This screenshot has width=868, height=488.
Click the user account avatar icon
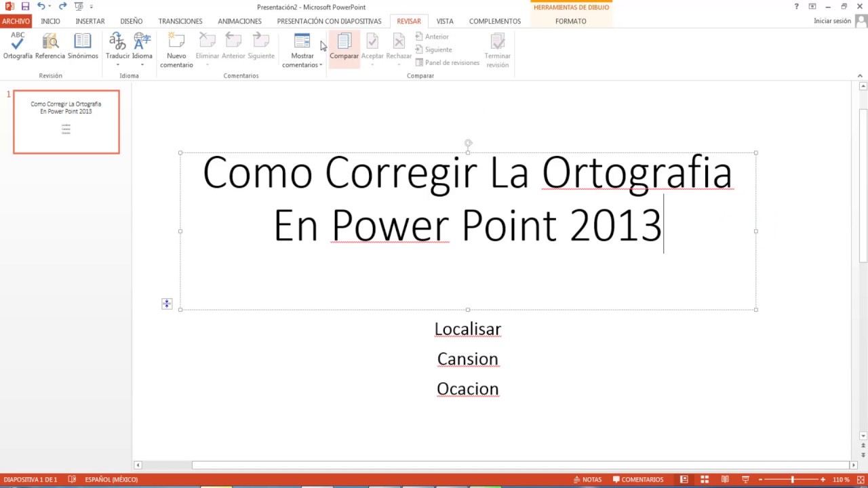(x=861, y=21)
